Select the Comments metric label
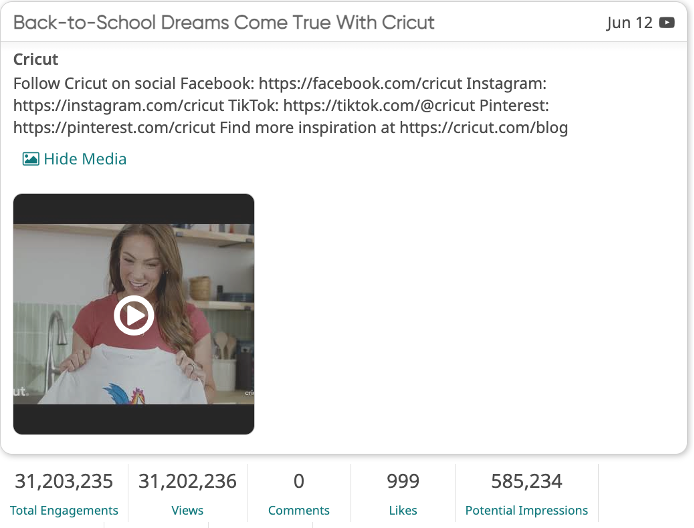 tap(299, 510)
